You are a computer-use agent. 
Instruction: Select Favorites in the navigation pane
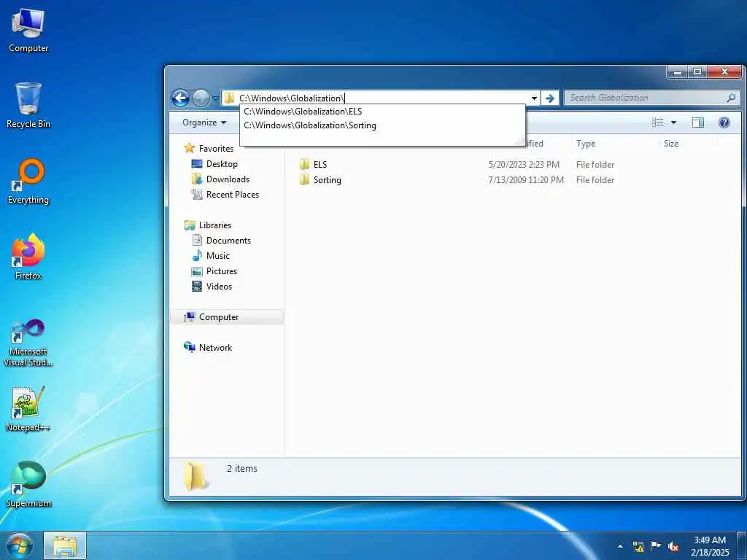pos(216,149)
